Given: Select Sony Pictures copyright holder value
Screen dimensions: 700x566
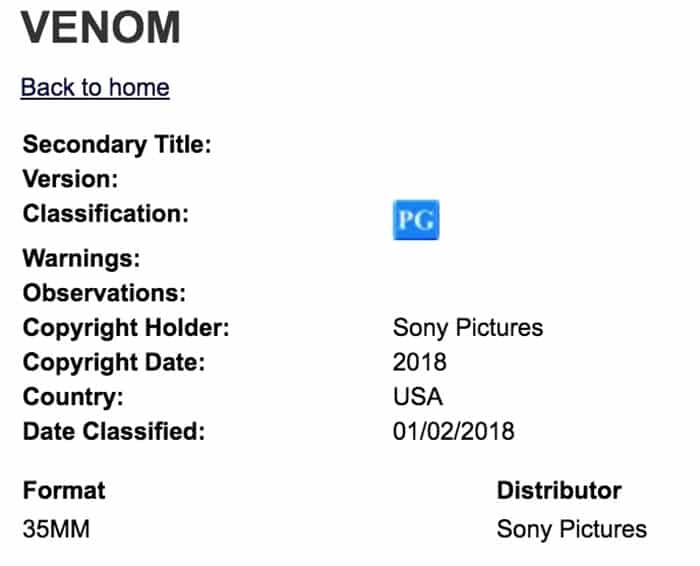Looking at the screenshot, I should [468, 328].
